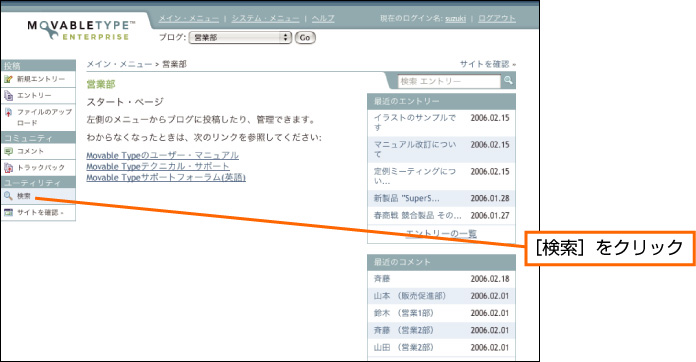Click the ログアウト link
Screen dimensions: 696x362
coord(497,19)
